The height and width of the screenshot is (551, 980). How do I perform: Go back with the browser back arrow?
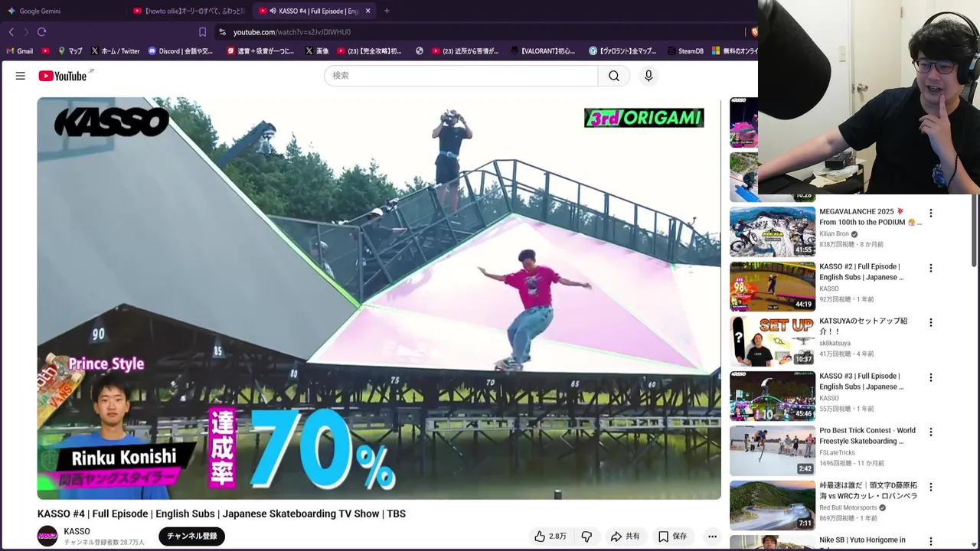[11, 32]
